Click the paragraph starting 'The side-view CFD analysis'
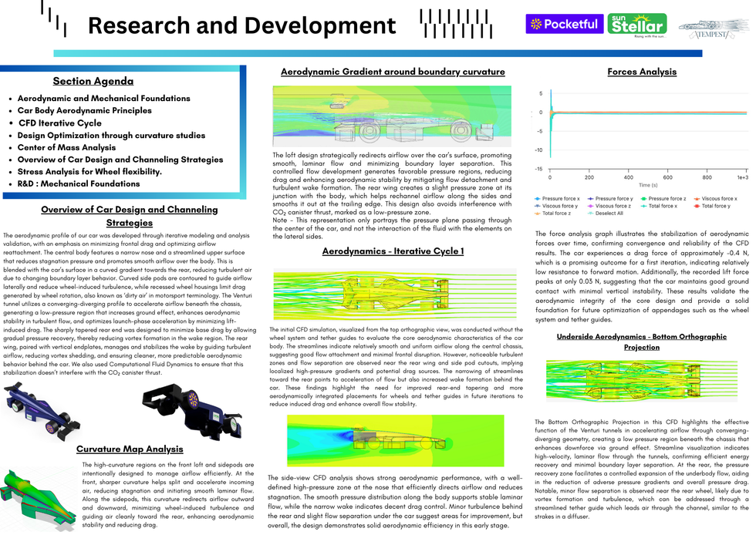 (x=395, y=501)
